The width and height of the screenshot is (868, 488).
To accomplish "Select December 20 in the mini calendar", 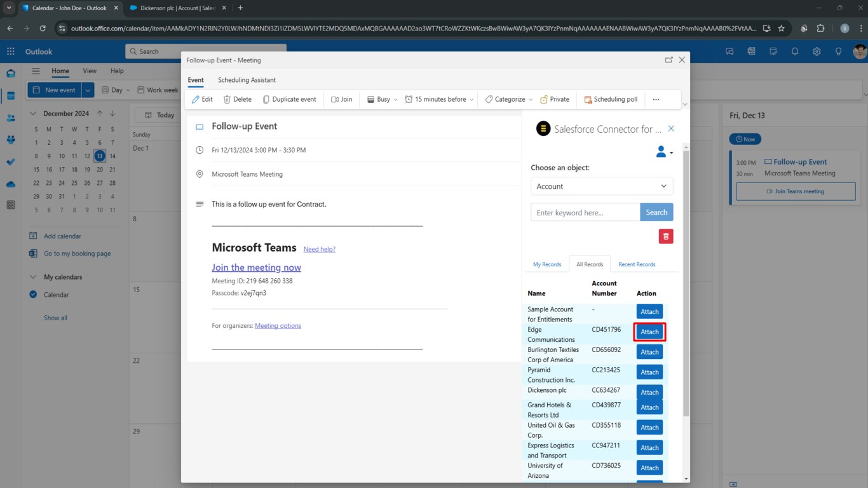I will point(100,170).
